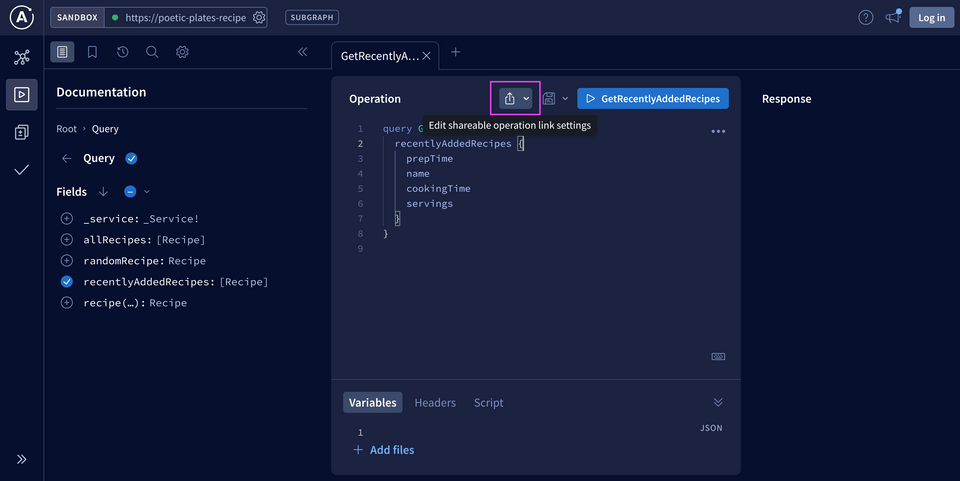Click the SANDBOX label
This screenshot has height=481, width=960.
click(x=77, y=17)
